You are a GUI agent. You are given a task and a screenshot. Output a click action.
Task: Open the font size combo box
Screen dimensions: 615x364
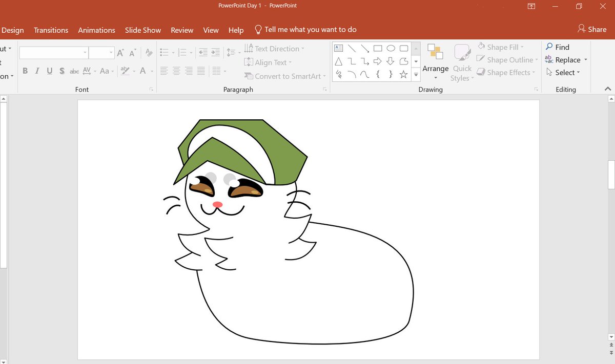101,53
